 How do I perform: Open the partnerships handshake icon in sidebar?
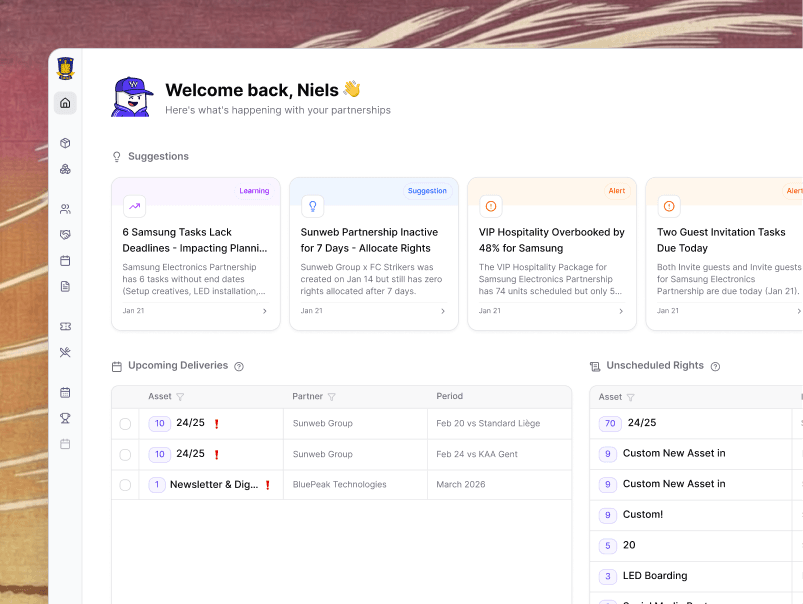pos(65,234)
